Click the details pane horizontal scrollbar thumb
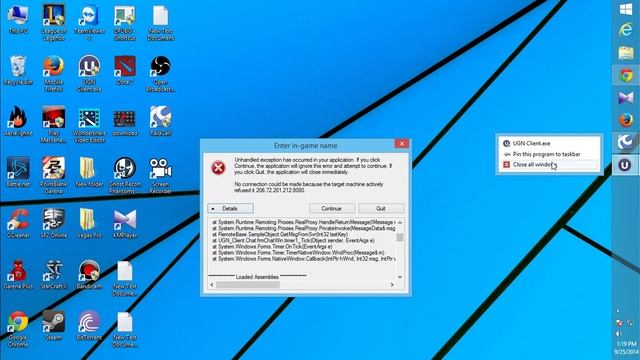Viewport: 640px width, 360px height. 248,284
